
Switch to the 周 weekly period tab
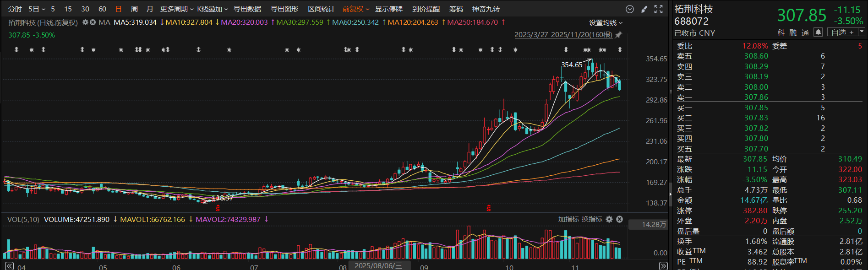(134, 9)
